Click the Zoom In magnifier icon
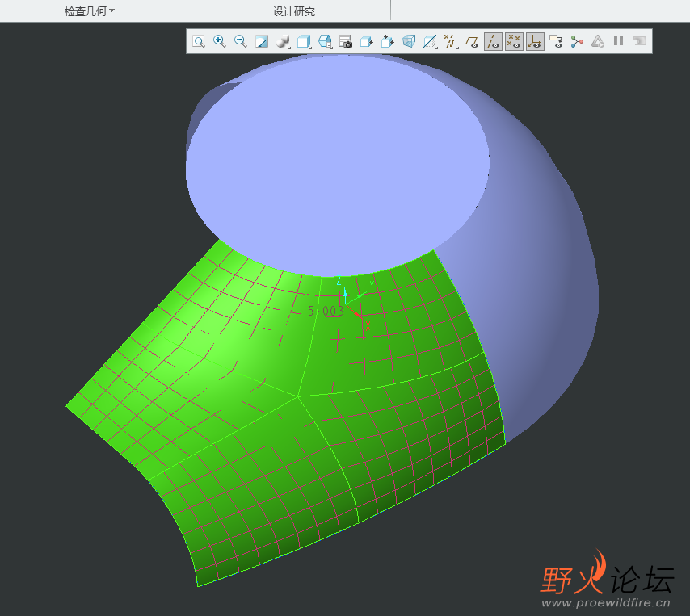Screen dimensions: 690x616 (x=220, y=42)
